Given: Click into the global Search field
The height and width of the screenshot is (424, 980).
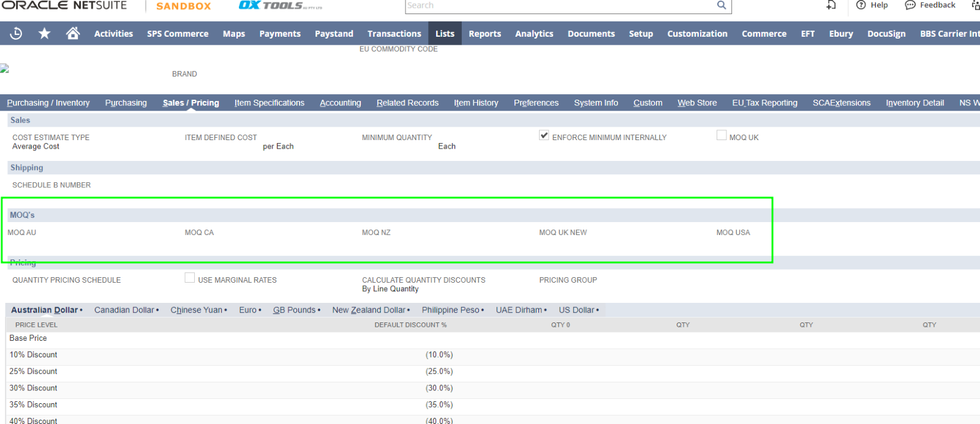Looking at the screenshot, I should click(557, 6).
